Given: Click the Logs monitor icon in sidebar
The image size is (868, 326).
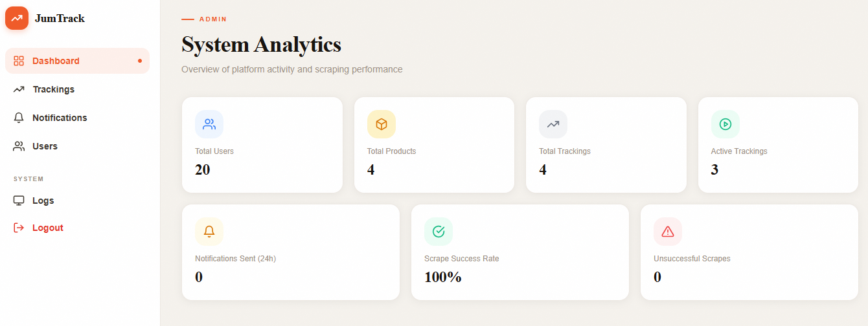Looking at the screenshot, I should (19, 201).
